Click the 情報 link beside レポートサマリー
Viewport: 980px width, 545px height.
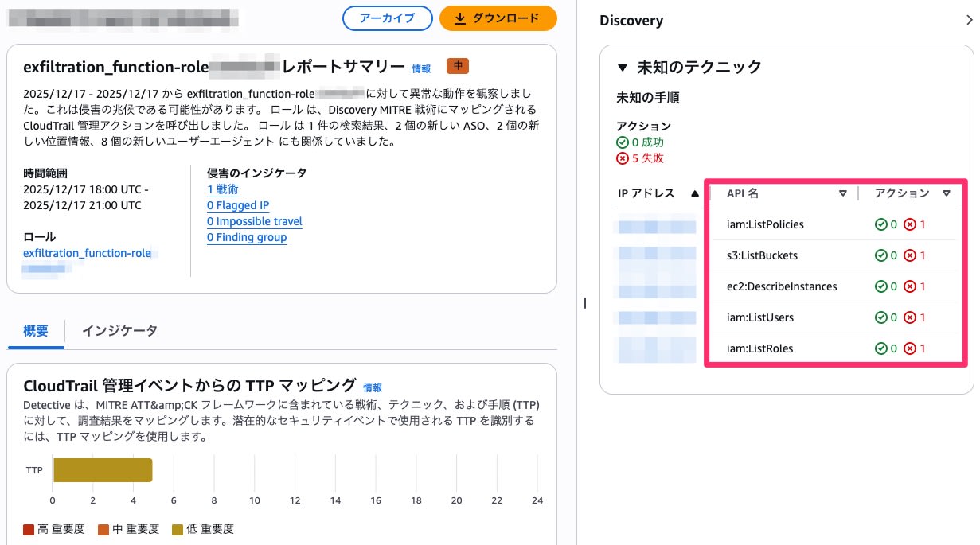coord(421,69)
